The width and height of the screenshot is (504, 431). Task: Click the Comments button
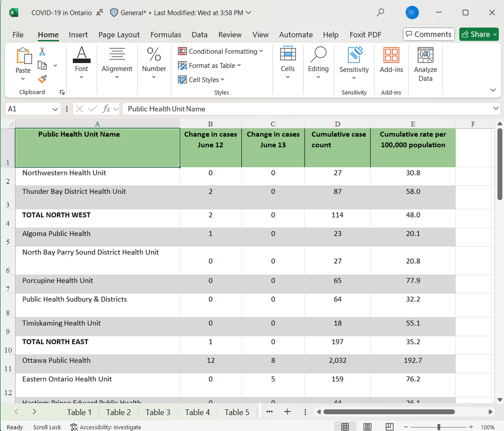point(429,34)
